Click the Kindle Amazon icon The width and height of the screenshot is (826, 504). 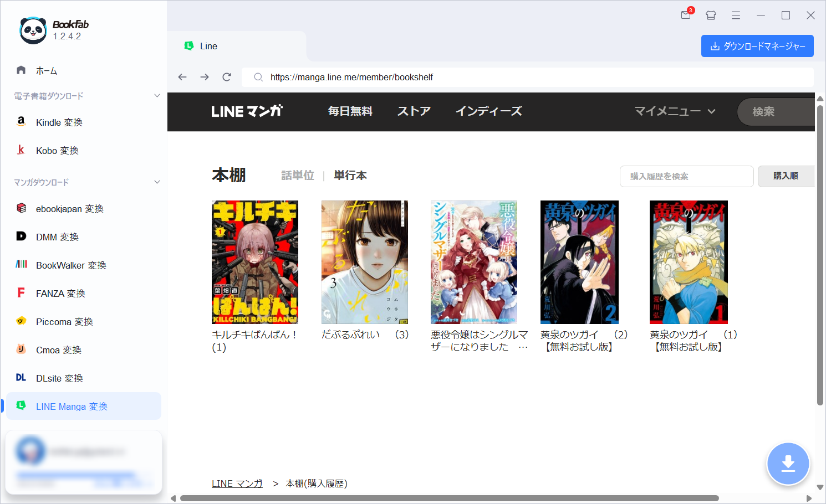pyautogui.click(x=21, y=121)
